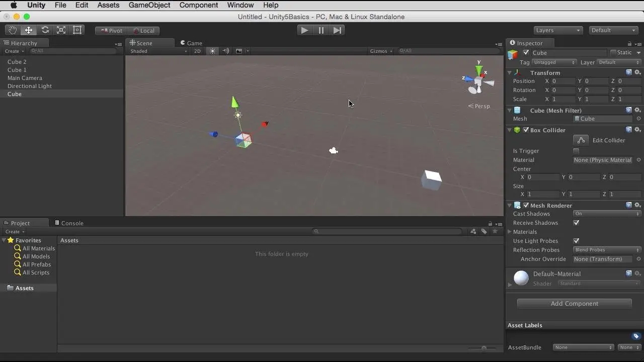Click the Step frame button
The height and width of the screenshot is (362, 644).
[x=337, y=30]
